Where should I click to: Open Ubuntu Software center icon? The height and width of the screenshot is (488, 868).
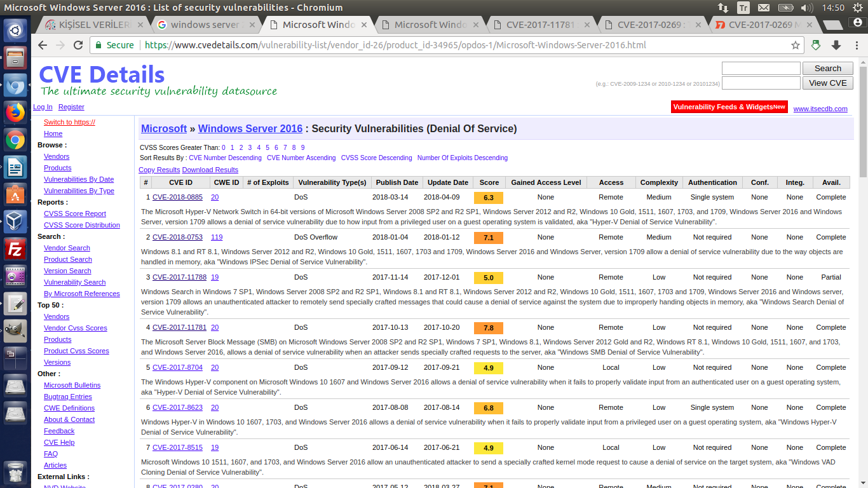click(x=15, y=195)
